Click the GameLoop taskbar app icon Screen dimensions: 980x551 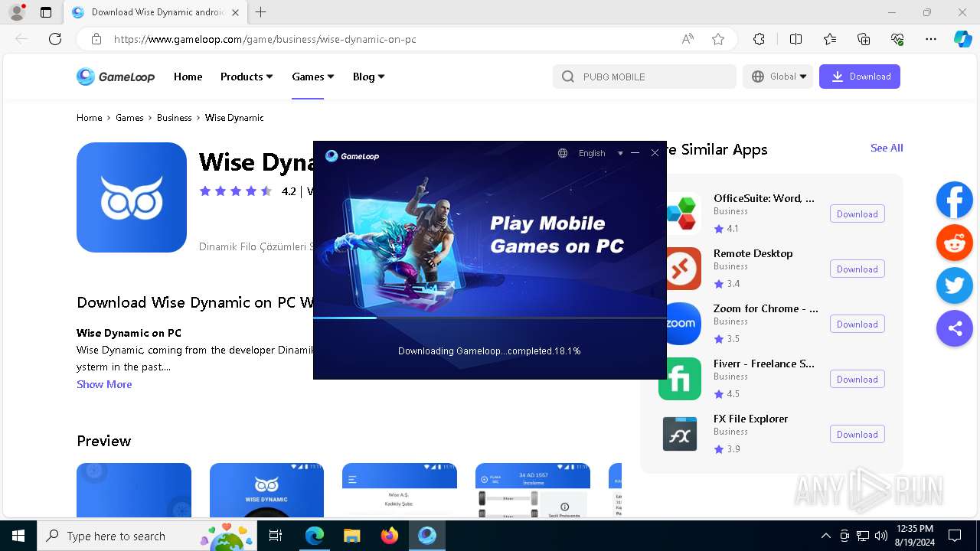pyautogui.click(x=427, y=536)
